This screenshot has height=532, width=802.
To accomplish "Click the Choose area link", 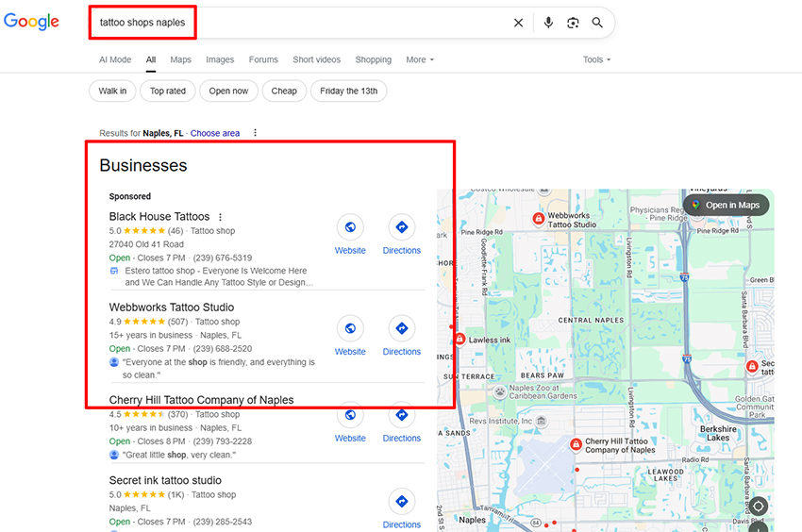I will coord(215,133).
